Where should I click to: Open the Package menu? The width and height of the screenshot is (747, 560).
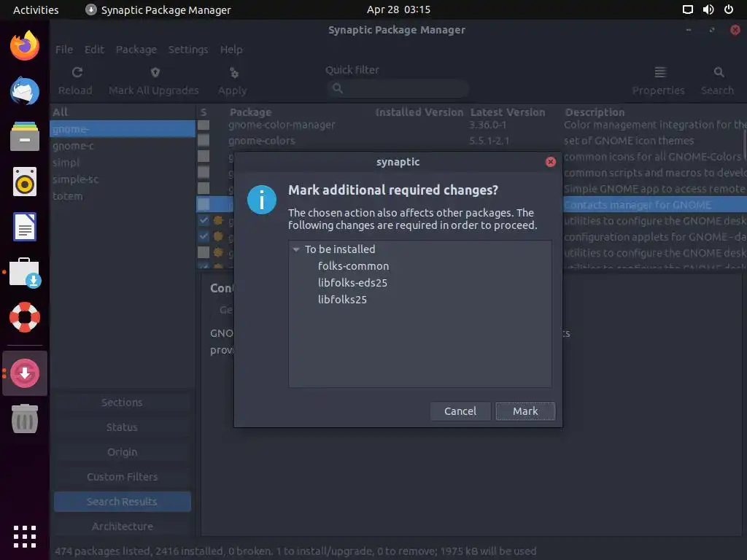point(136,50)
